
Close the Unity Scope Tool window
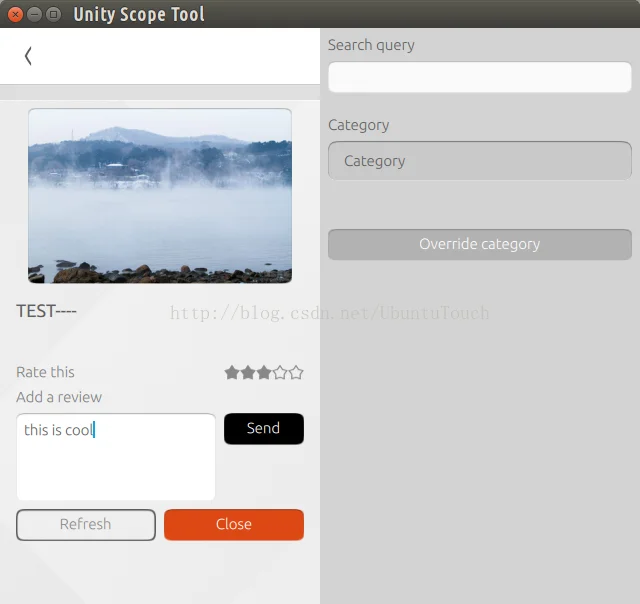point(15,14)
